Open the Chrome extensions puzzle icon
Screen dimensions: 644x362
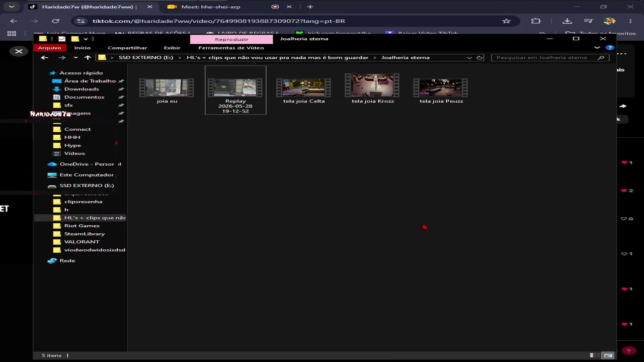pyautogui.click(x=536, y=21)
